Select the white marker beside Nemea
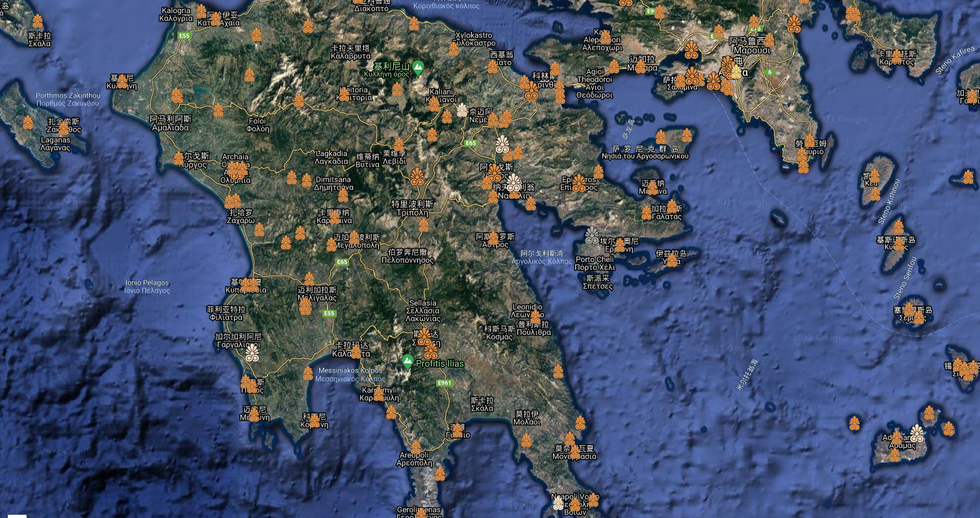The image size is (980, 518). click(x=462, y=110)
